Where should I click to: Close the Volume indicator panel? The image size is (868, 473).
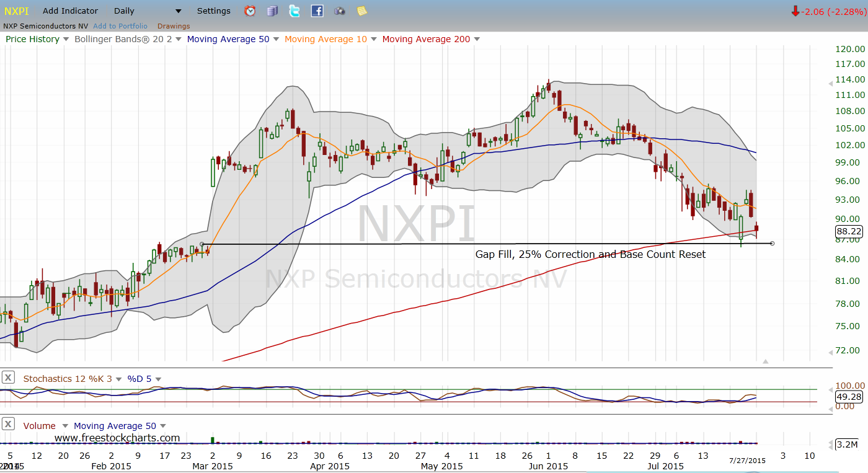[9, 424]
